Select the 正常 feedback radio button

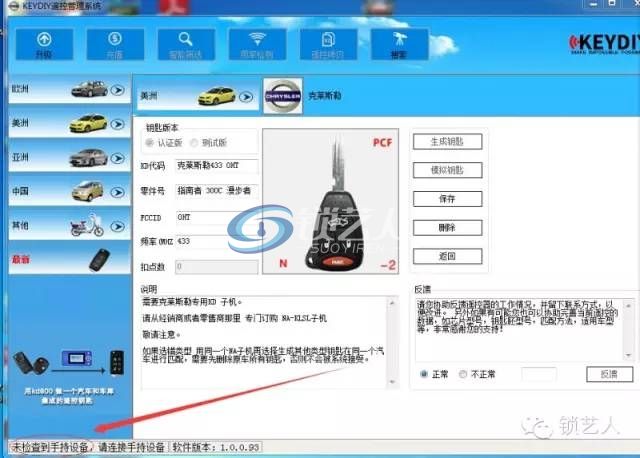pos(424,374)
